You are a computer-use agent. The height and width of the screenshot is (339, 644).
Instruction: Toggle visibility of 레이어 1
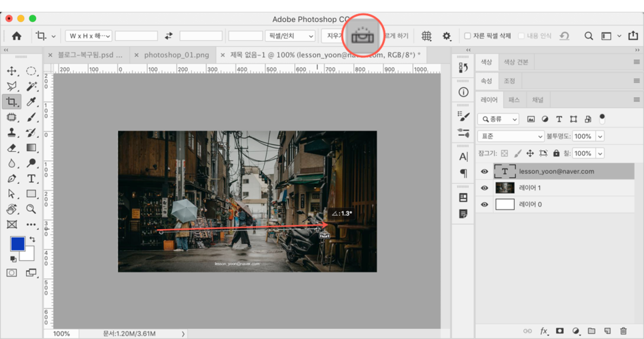click(x=485, y=188)
